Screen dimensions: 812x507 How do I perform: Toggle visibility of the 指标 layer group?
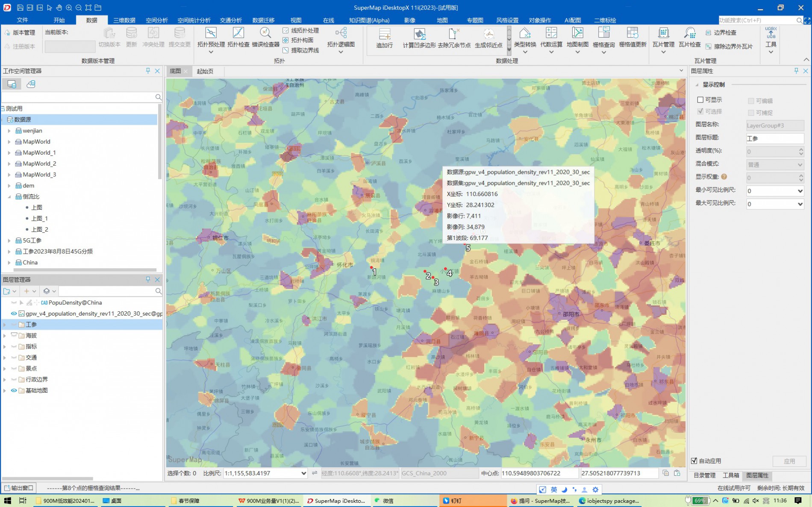click(x=14, y=346)
